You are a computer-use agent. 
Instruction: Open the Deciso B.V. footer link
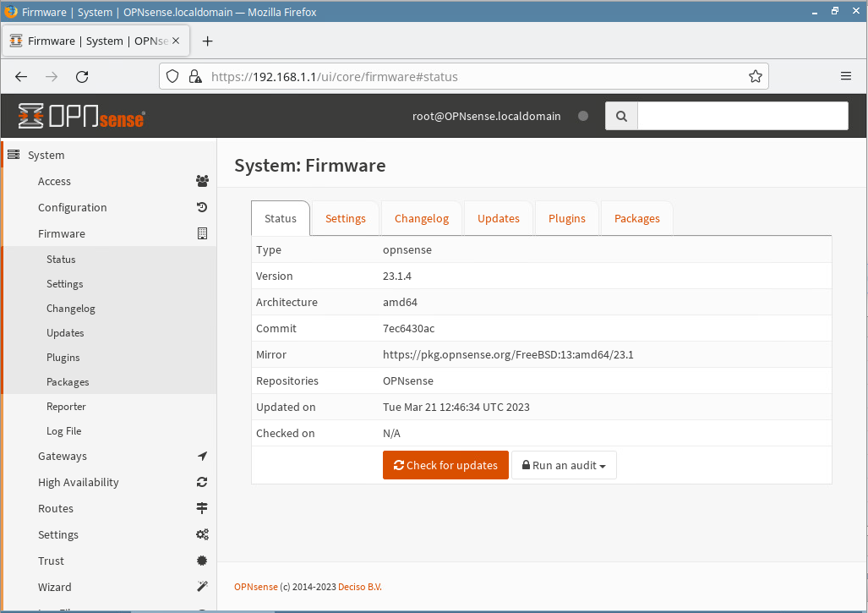(x=360, y=587)
